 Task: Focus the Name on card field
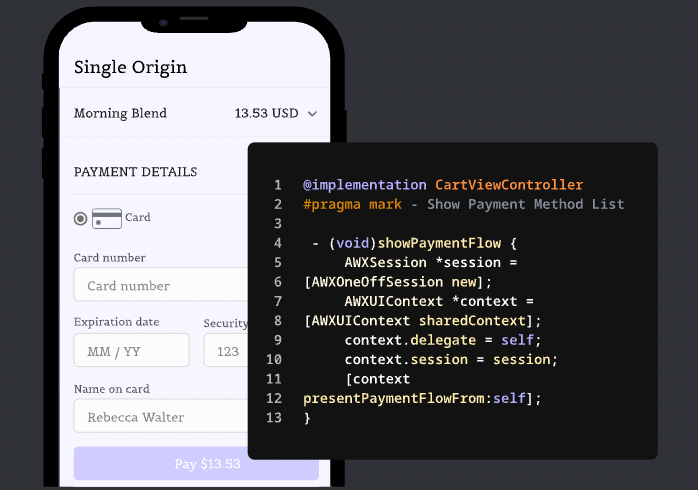161,416
